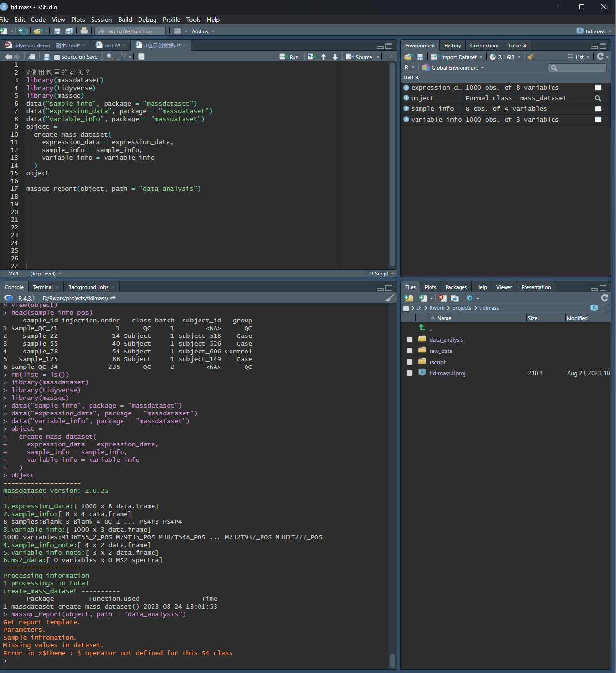
Task: Clear the workspace with the broom icon
Action: point(530,57)
